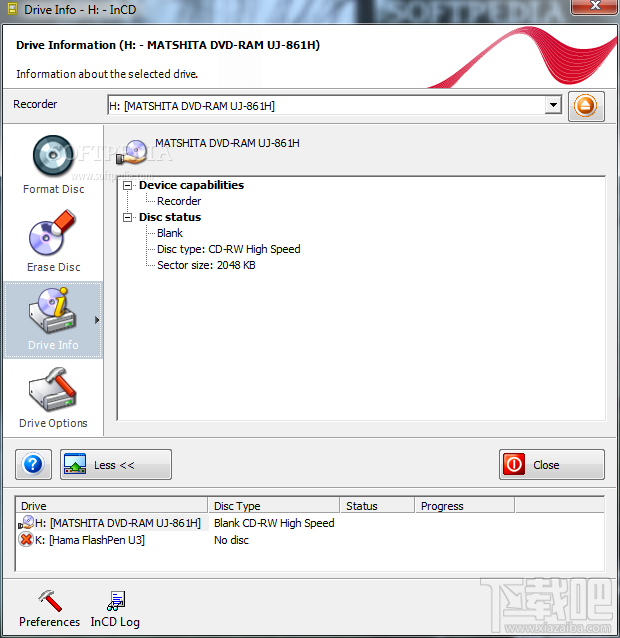The height and width of the screenshot is (638, 620).
Task: Select Disc type: CD-RW High Speed item
Action: pos(229,249)
